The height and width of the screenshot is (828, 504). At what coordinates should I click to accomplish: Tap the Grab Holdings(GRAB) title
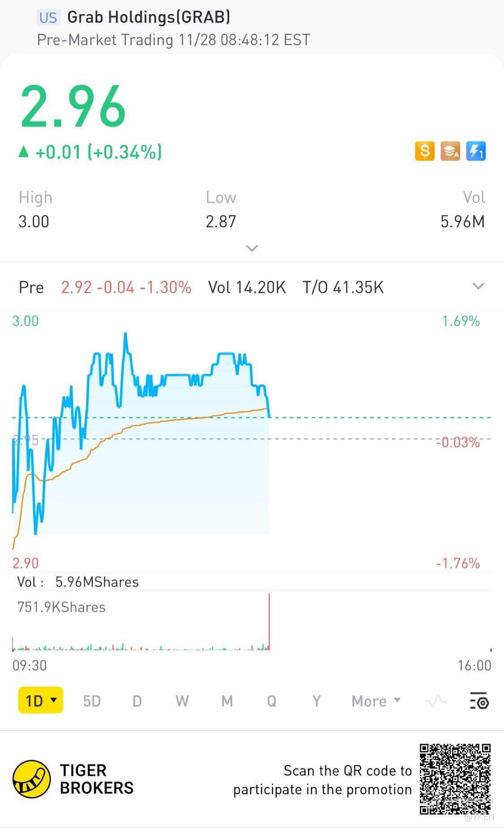[149, 17]
